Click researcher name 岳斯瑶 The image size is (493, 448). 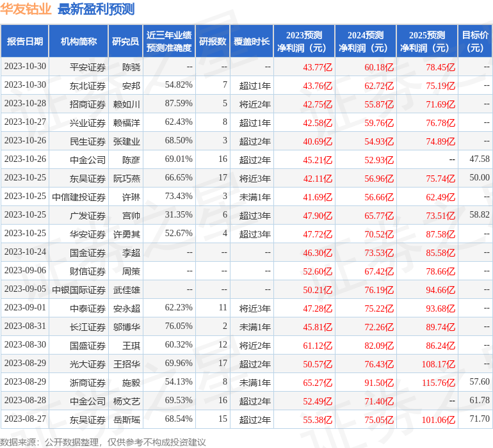coord(127,419)
